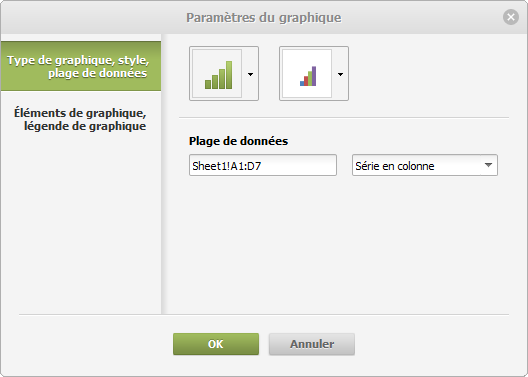This screenshot has width=528, height=377.
Task: Open the chart type dropdown arrow
Action: [x=250, y=74]
